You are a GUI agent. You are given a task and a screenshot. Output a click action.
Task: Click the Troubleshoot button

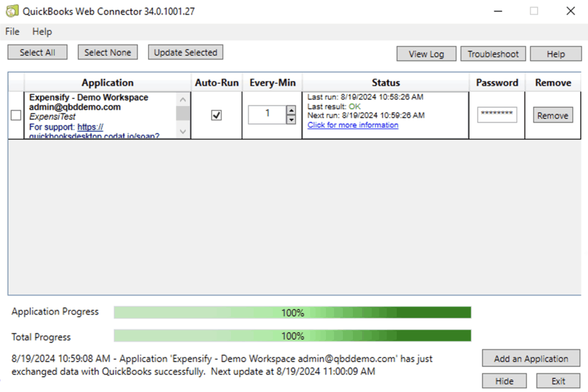point(493,54)
